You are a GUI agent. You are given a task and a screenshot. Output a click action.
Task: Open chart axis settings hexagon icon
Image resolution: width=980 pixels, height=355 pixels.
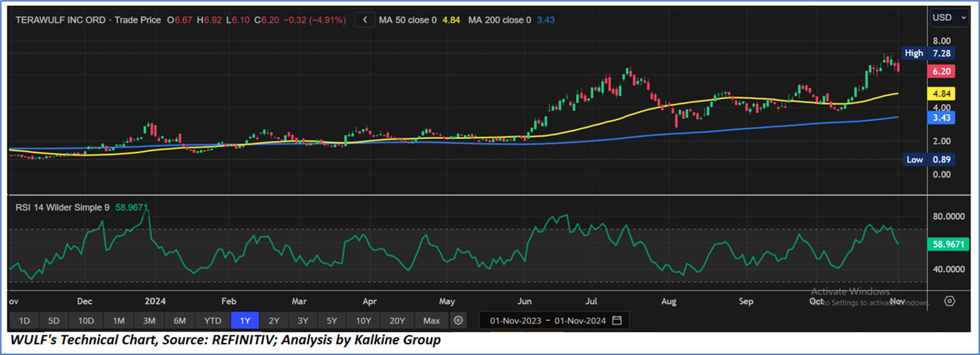tap(949, 301)
